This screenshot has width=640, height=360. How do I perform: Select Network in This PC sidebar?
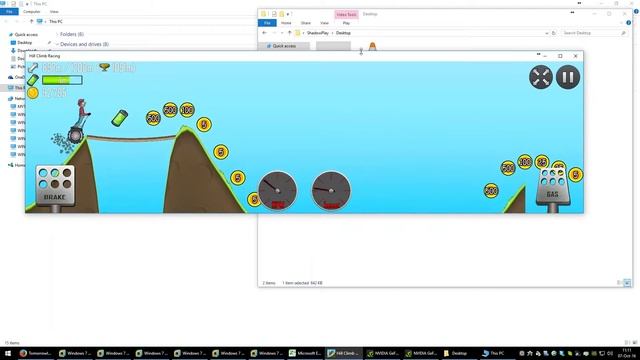click(17, 99)
